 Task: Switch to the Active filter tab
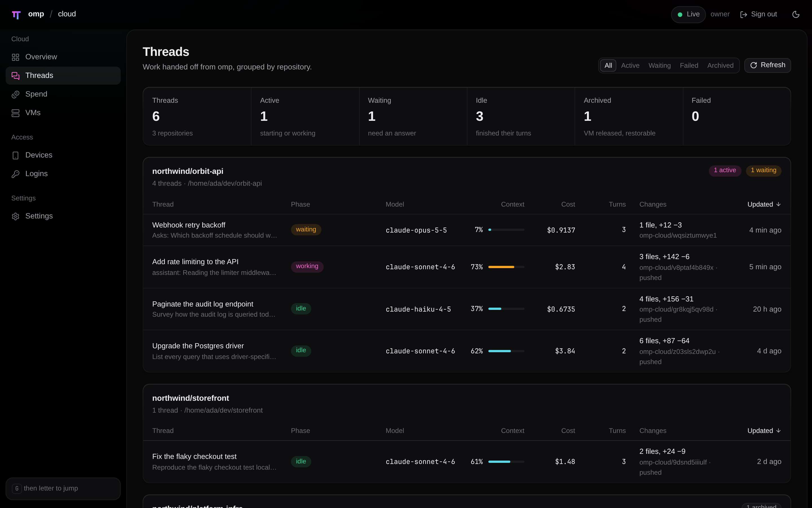click(x=630, y=65)
